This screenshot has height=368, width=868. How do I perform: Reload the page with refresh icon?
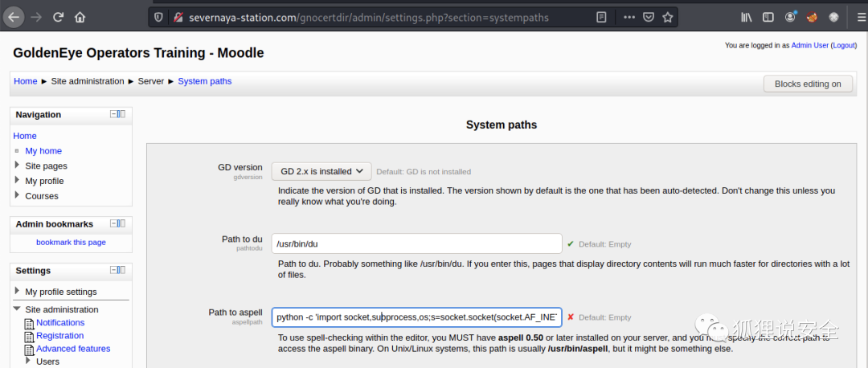click(58, 17)
